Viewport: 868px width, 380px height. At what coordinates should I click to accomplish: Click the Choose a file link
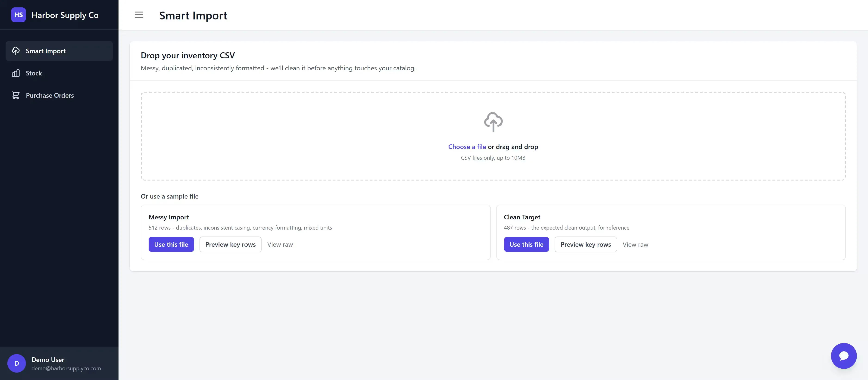[467, 147]
